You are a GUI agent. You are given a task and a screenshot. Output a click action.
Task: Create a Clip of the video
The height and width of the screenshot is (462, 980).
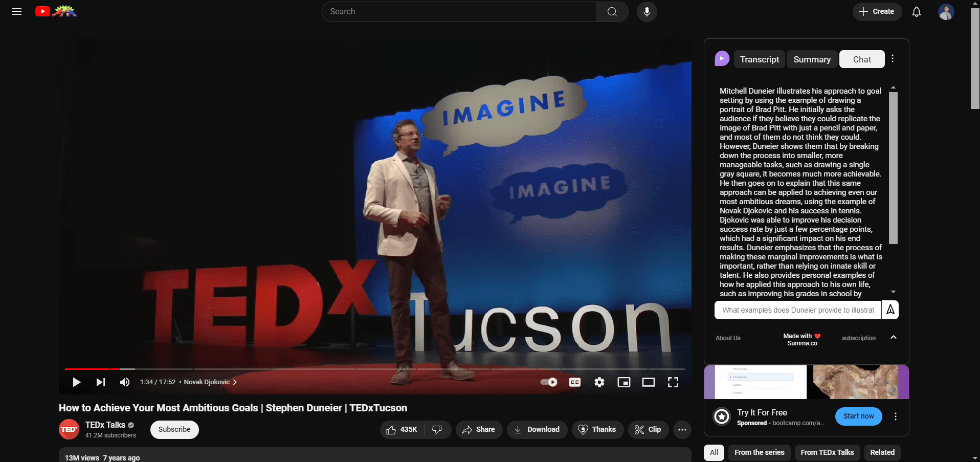pyautogui.click(x=648, y=429)
